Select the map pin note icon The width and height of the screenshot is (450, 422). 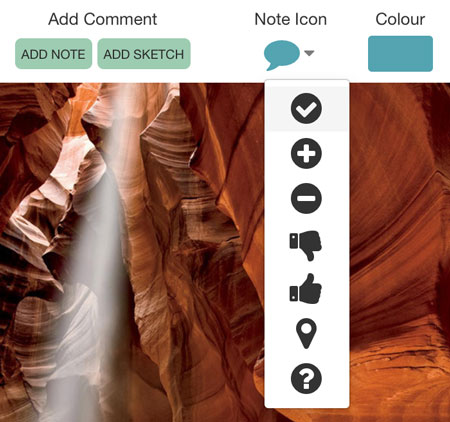tap(306, 334)
